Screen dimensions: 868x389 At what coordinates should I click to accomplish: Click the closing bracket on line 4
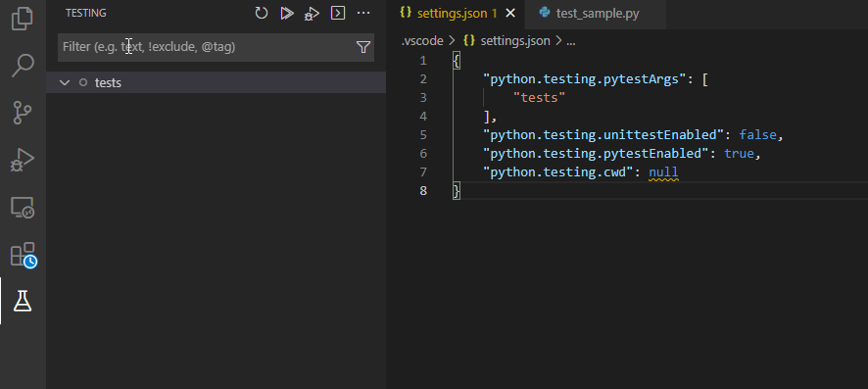[x=487, y=117]
